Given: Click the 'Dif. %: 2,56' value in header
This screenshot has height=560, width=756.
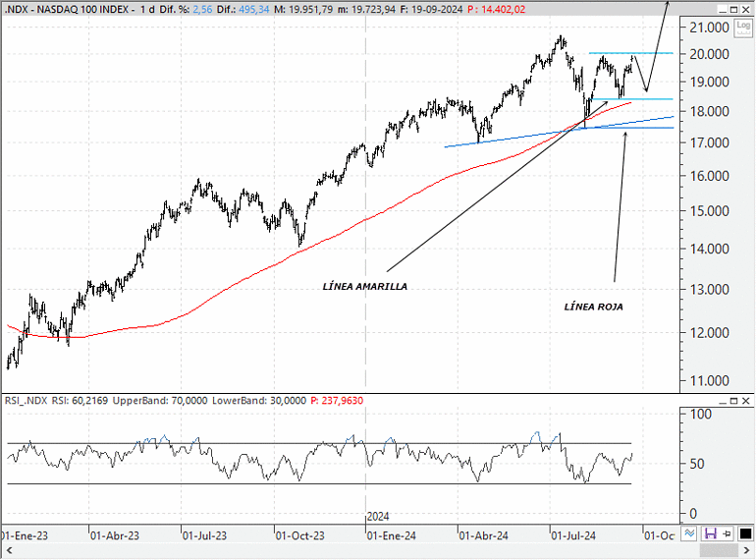Looking at the screenshot, I should tap(186, 9).
